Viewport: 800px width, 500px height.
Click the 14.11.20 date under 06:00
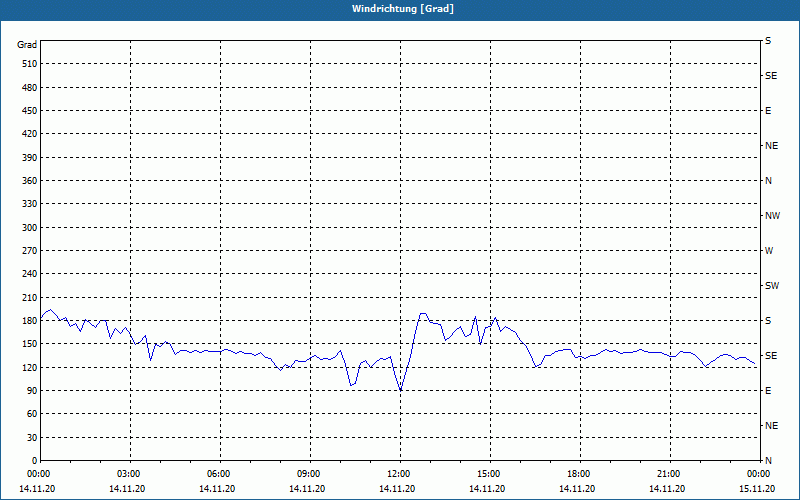[x=217, y=489]
